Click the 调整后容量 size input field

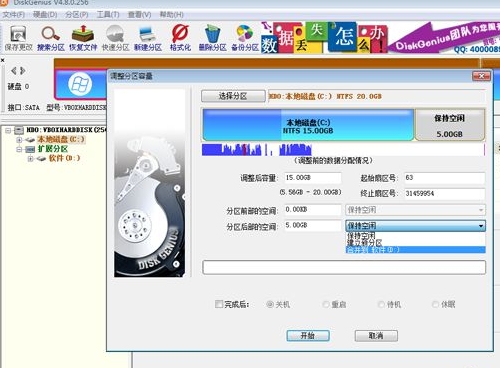click(x=313, y=178)
